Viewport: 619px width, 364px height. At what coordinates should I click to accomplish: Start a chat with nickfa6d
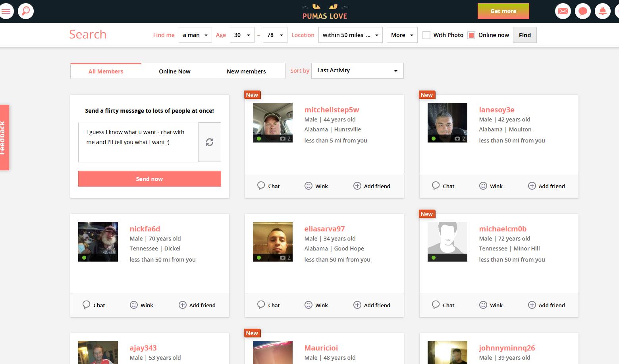pos(94,305)
